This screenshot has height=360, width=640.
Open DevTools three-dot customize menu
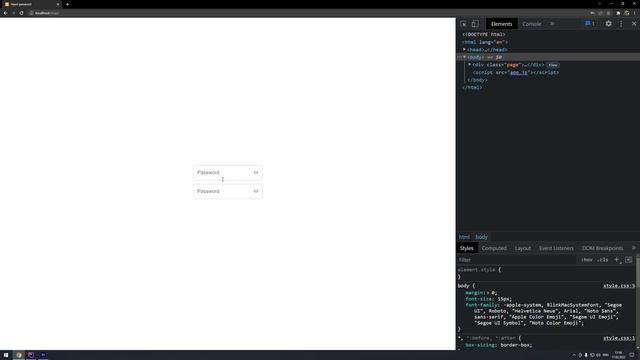coord(621,24)
